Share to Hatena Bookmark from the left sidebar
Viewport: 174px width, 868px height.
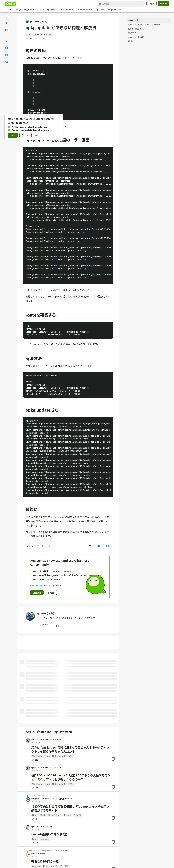tap(6, 55)
